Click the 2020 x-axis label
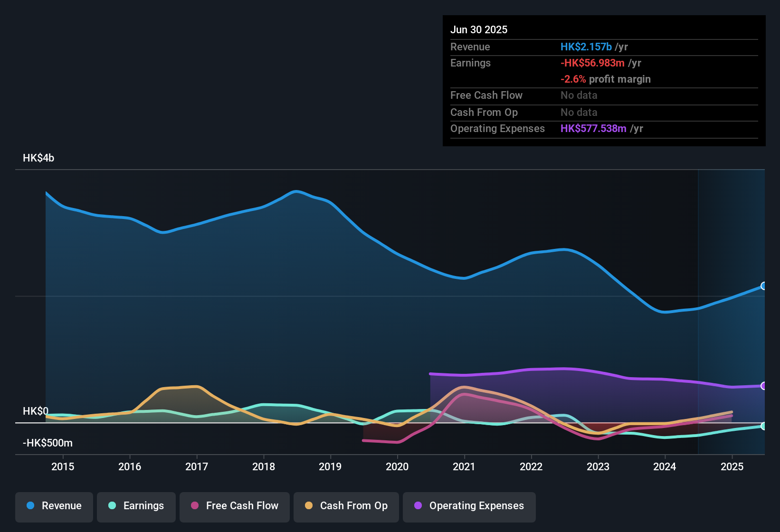 397,466
